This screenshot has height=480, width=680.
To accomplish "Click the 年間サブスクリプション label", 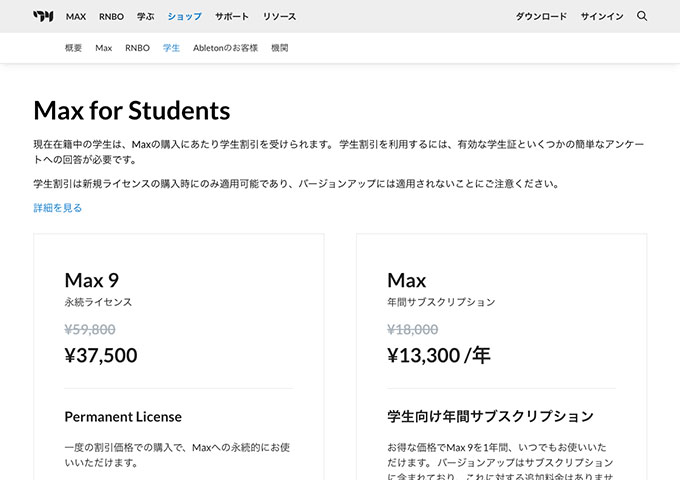I will (441, 302).
